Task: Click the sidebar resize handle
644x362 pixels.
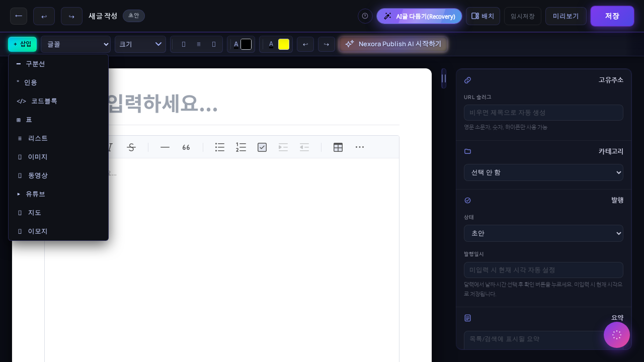Action: (444, 78)
